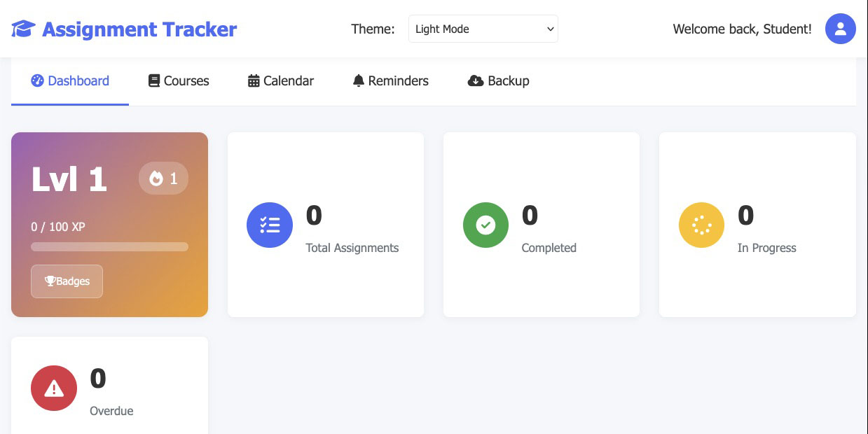This screenshot has height=434, width=868.
Task: Click the blue user profile avatar
Action: pyautogui.click(x=841, y=29)
